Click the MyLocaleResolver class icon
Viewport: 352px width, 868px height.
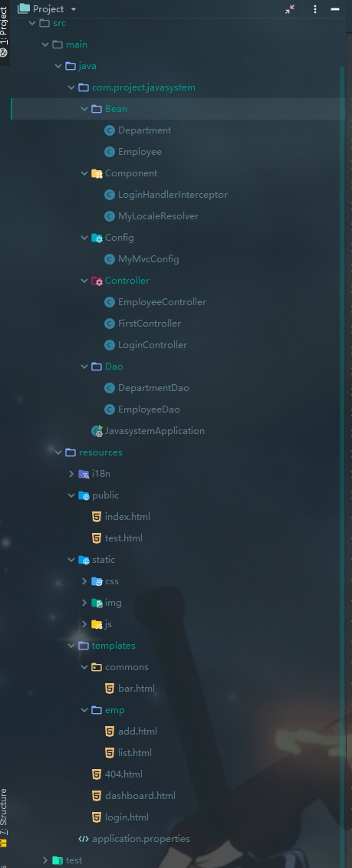[110, 216]
